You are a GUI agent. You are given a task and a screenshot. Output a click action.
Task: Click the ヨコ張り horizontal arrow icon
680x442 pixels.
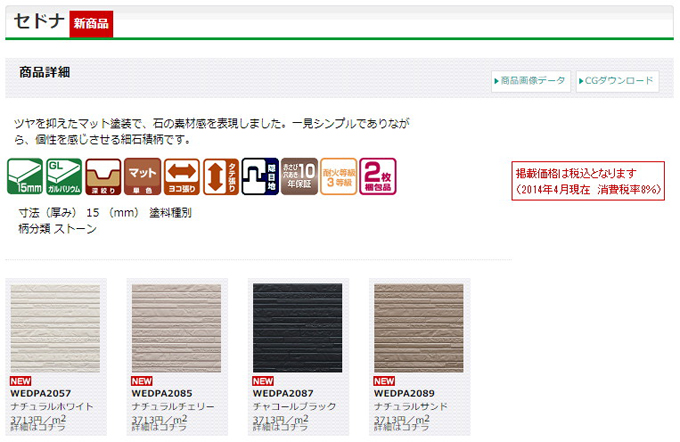point(182,177)
